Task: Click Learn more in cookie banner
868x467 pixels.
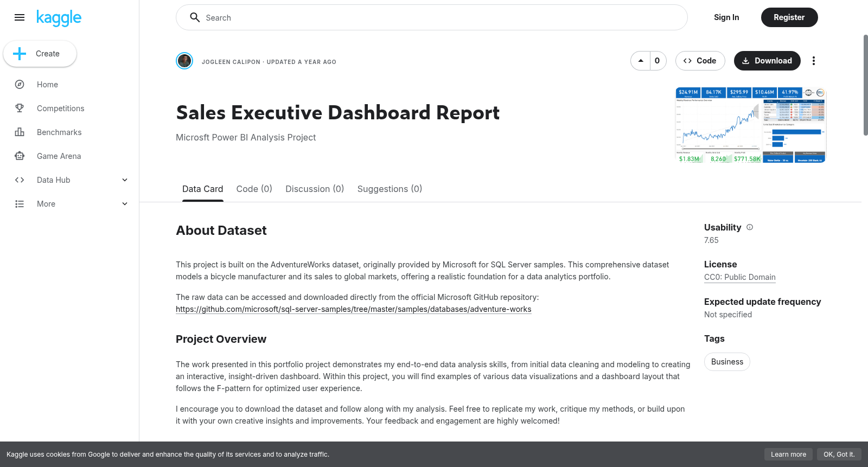Action: (788, 455)
